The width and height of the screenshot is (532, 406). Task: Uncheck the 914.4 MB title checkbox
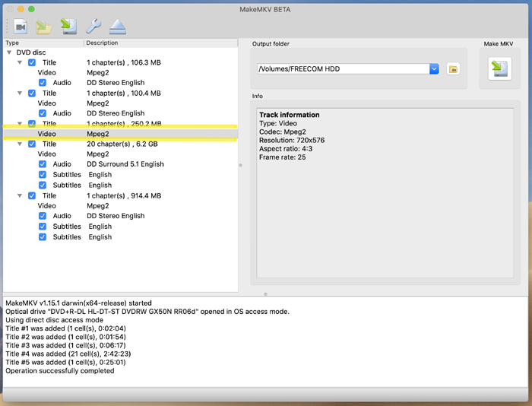32,195
